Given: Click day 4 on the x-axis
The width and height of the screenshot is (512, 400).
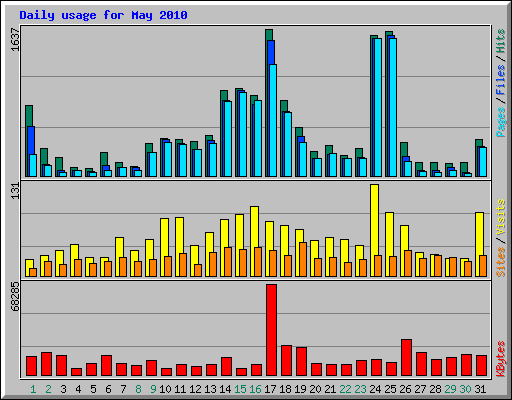Looking at the screenshot, I should coord(78,389).
